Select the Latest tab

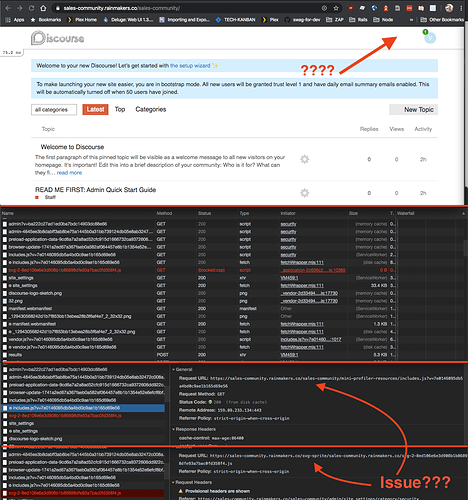95,109
